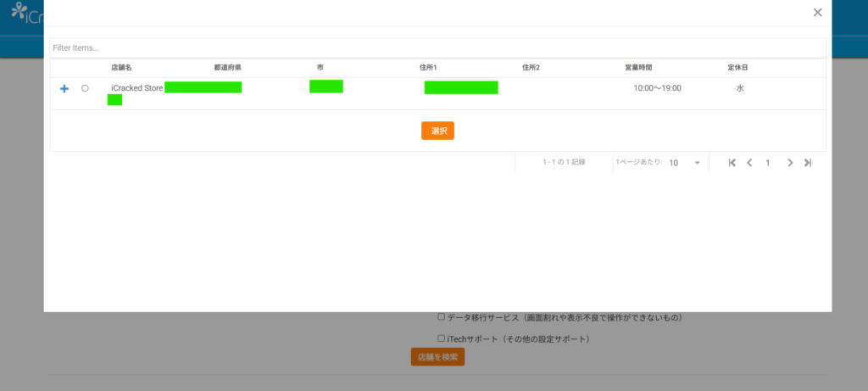This screenshot has width=868, height=391.
Task: Open the 1ページあたり rows-per-page dropdown
Action: [x=685, y=163]
